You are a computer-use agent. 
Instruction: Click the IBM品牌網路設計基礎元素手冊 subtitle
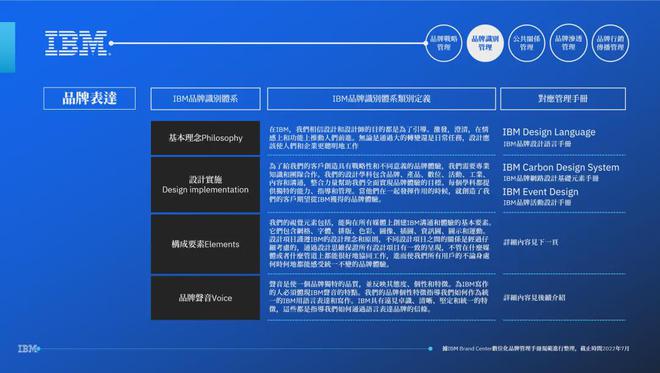551,179
